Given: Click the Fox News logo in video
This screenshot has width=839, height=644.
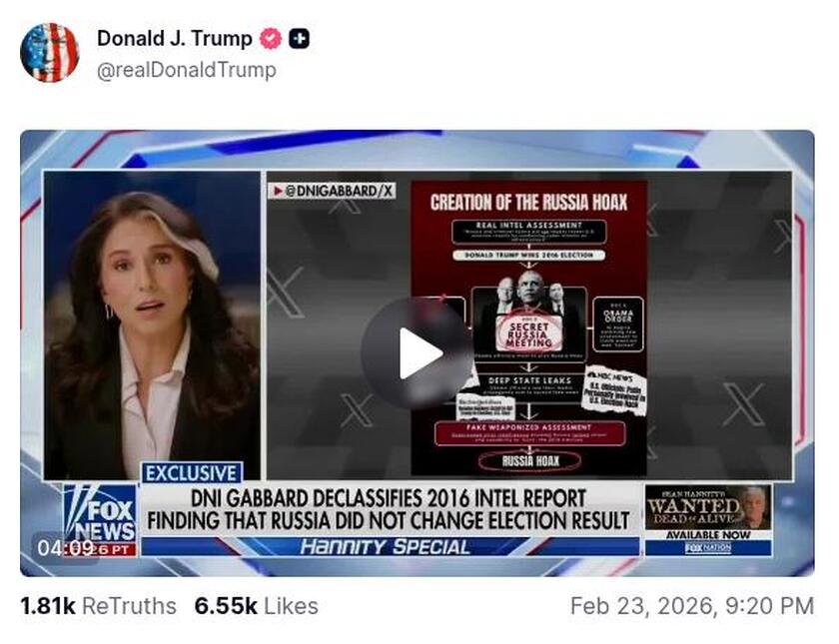Looking at the screenshot, I should 101,516.
